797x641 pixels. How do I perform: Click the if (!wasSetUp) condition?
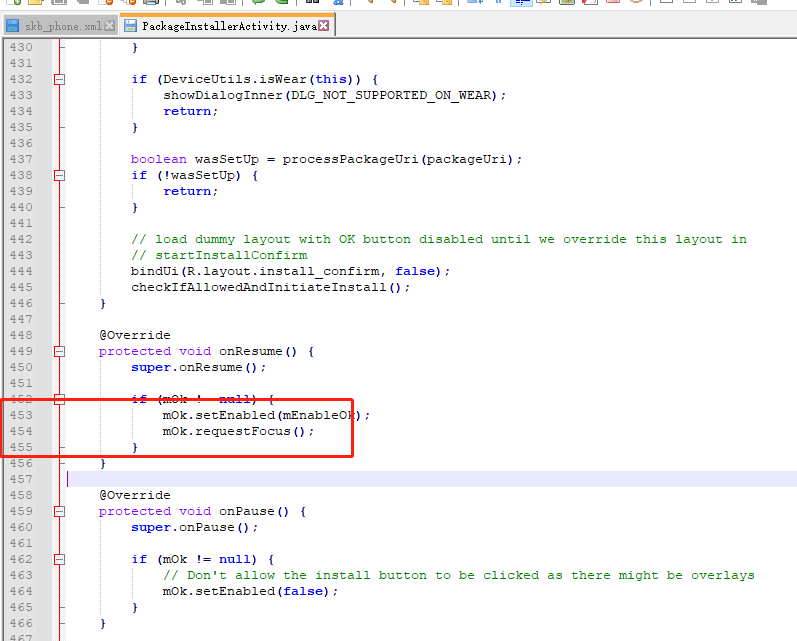click(x=194, y=175)
